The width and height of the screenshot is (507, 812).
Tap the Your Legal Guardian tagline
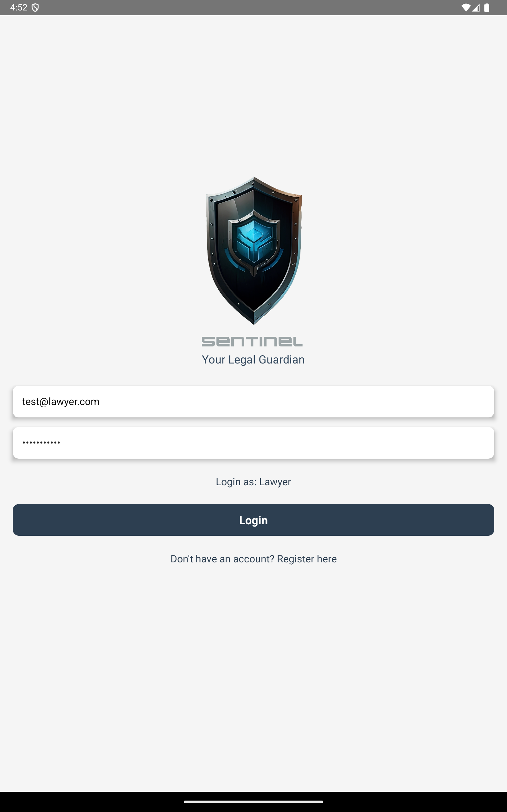(x=253, y=360)
